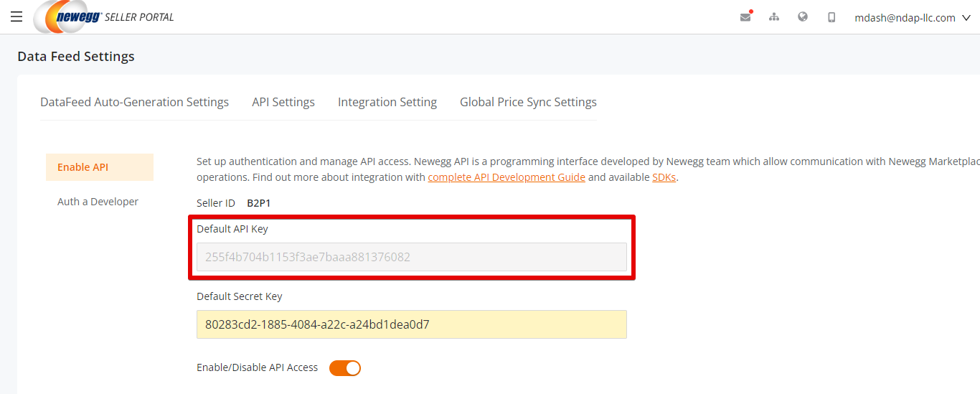Switch to DataFeed Auto-Generation Settings tab
Viewport: 980px width, 394px height.
(x=135, y=102)
